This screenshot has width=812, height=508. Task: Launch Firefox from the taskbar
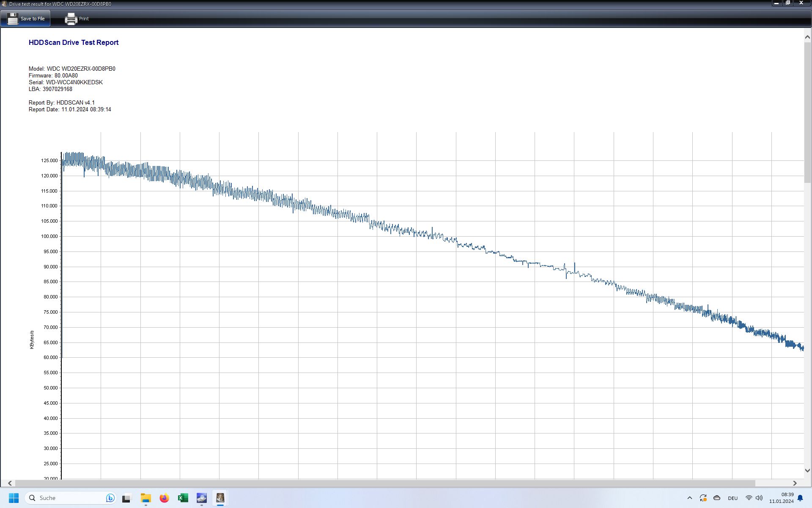164,498
